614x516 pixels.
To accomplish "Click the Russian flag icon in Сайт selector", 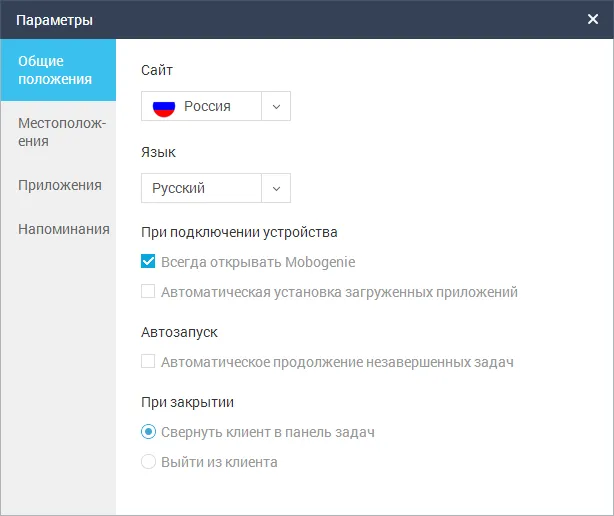I will tap(164, 108).
